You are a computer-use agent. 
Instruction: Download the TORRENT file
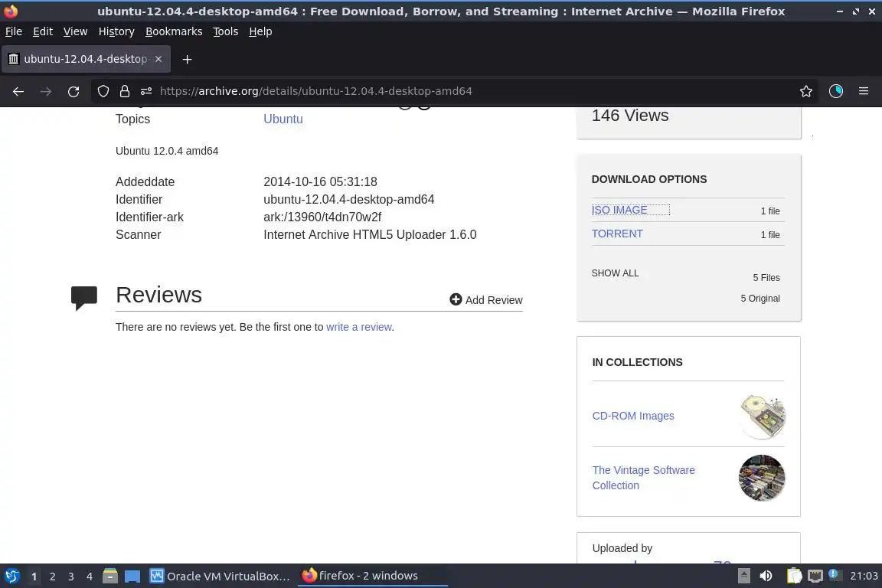click(617, 234)
